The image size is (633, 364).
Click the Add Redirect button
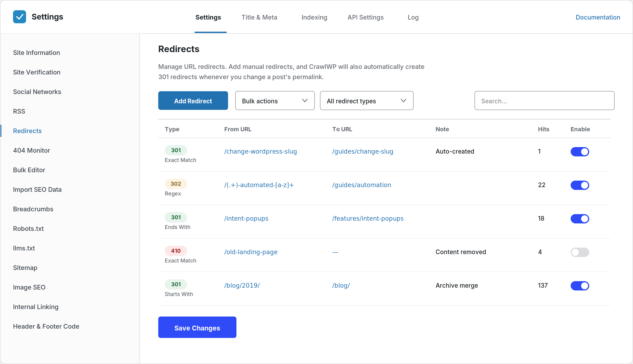(193, 101)
